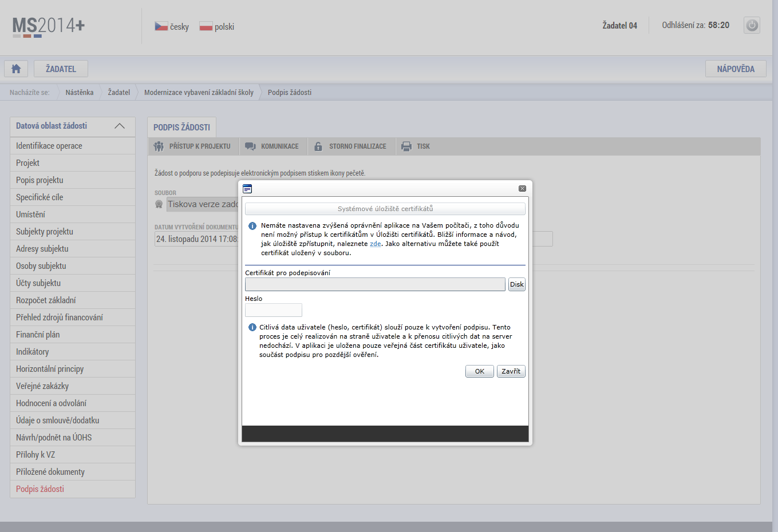Select the PODPIS ŽÁDOSTI tab
This screenshot has height=532, width=778.
pos(181,127)
